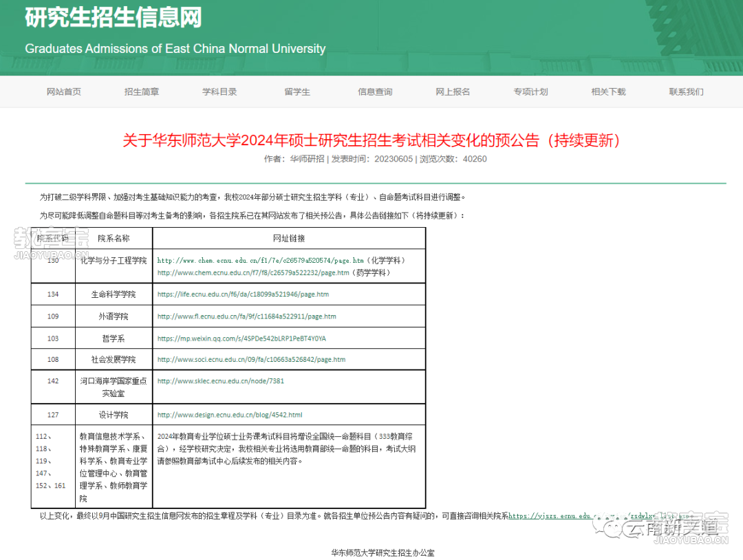Screen dimensions: 743x560
Task: Select the 设计学院 cell
Action: 114,415
